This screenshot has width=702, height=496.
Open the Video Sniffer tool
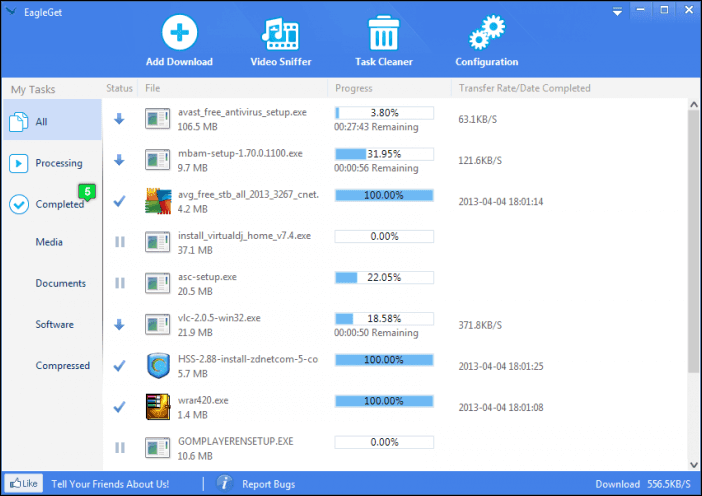pyautogui.click(x=280, y=32)
